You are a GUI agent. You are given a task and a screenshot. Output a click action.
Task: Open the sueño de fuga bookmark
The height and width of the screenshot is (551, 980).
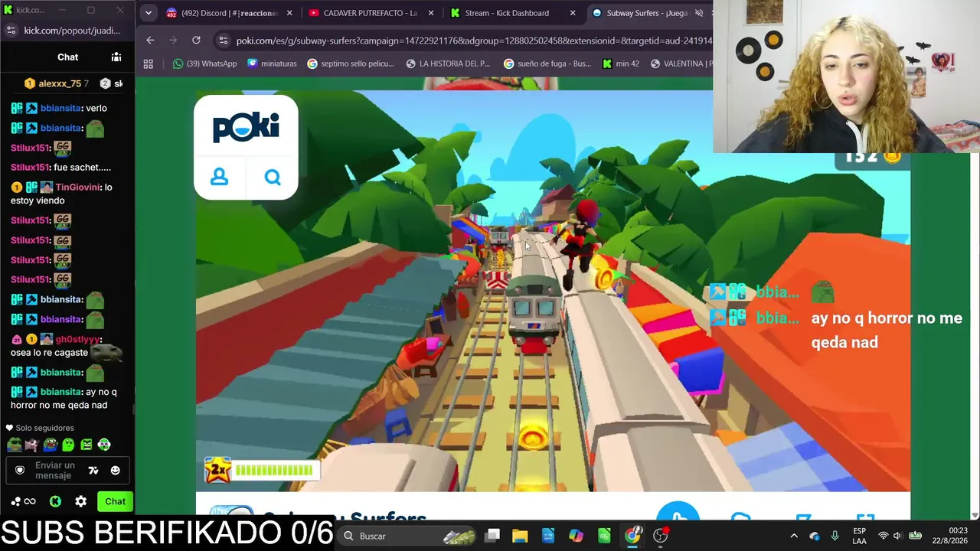(547, 64)
